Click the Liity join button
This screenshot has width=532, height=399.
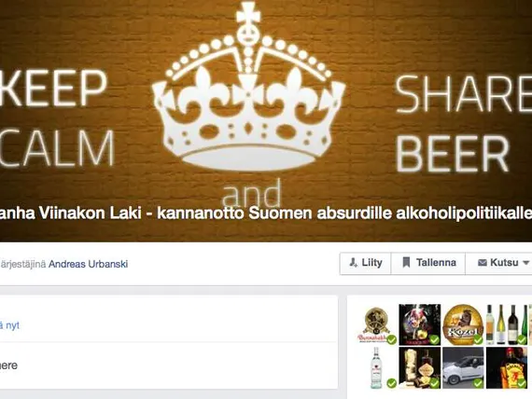[x=366, y=263]
